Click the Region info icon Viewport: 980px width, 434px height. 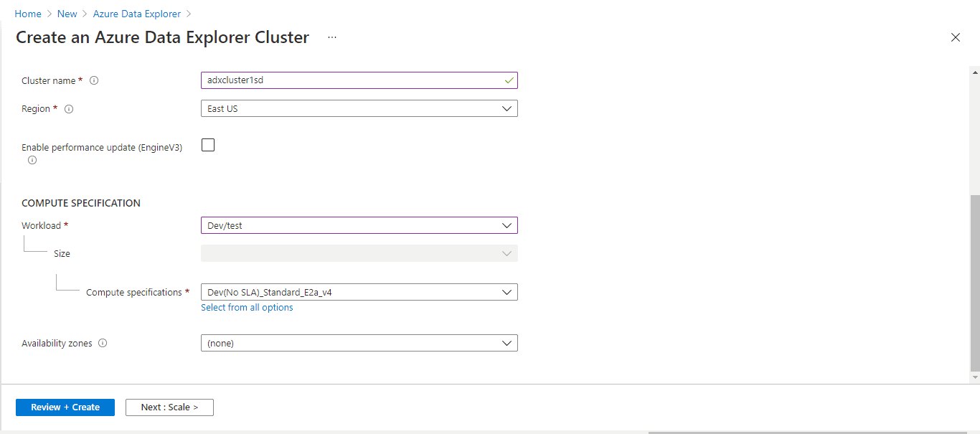click(69, 109)
